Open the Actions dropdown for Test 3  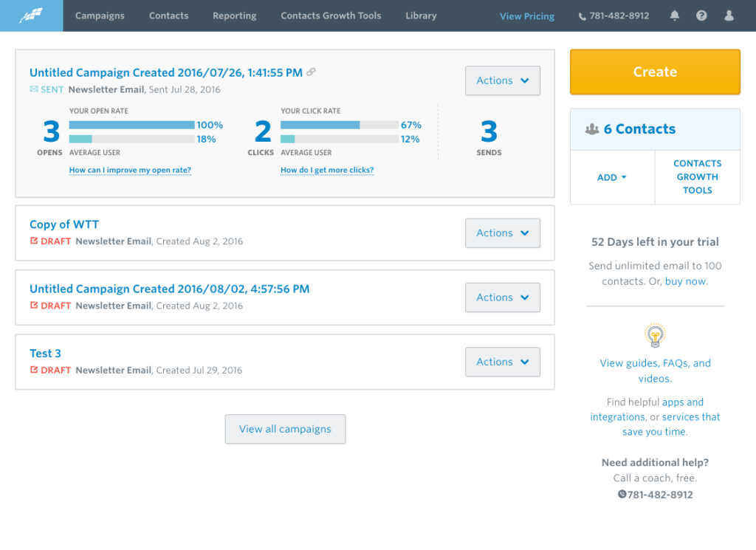503,362
